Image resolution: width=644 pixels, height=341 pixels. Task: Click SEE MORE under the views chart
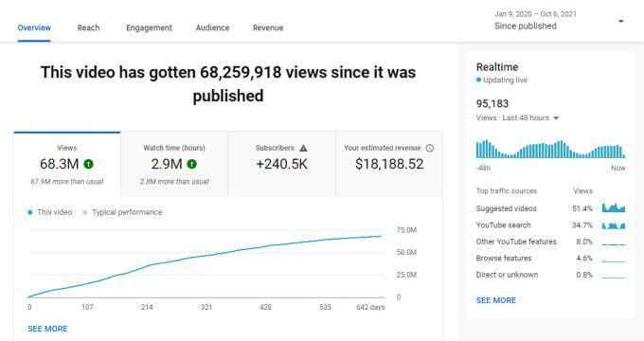pyautogui.click(x=47, y=329)
